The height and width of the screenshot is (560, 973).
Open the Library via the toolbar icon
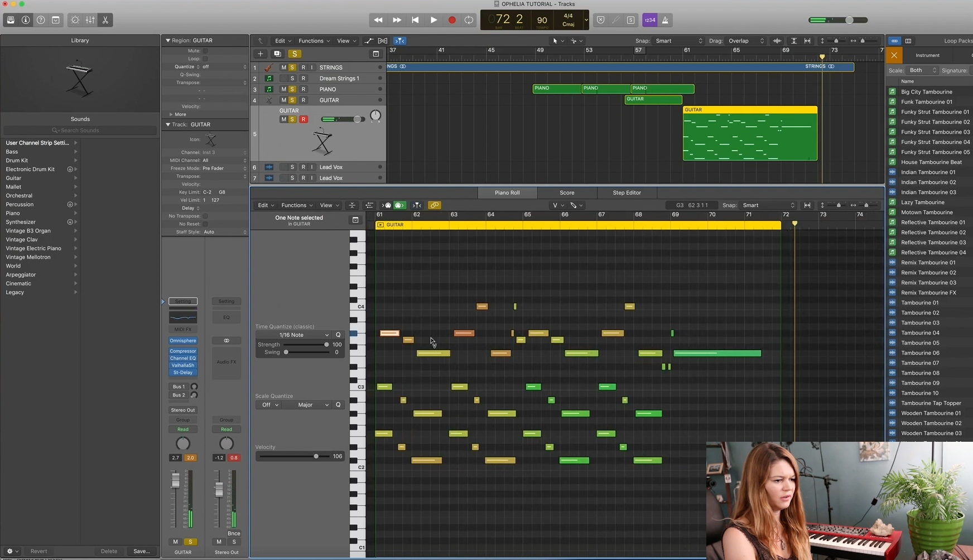(x=11, y=20)
